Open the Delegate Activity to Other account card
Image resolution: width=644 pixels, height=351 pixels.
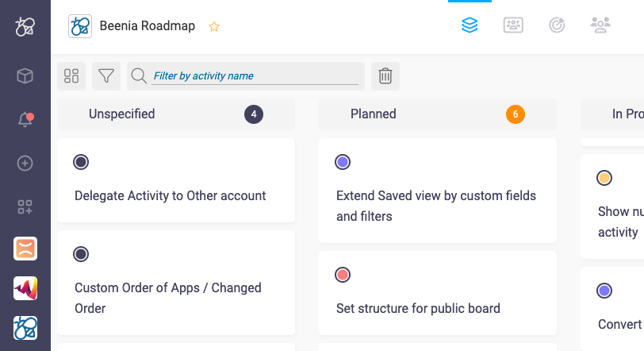pos(170,195)
